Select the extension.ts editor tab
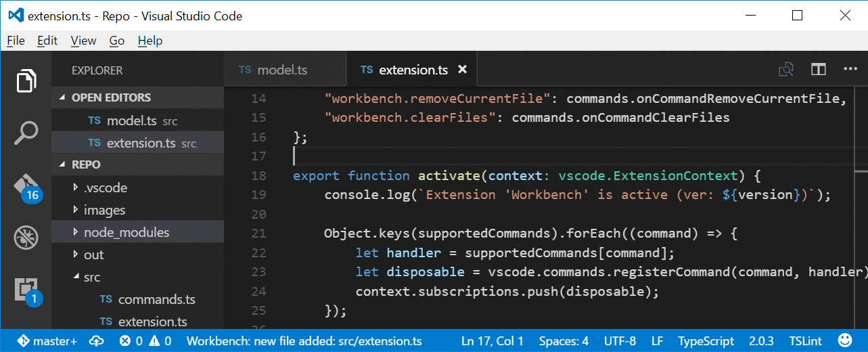 (413, 70)
